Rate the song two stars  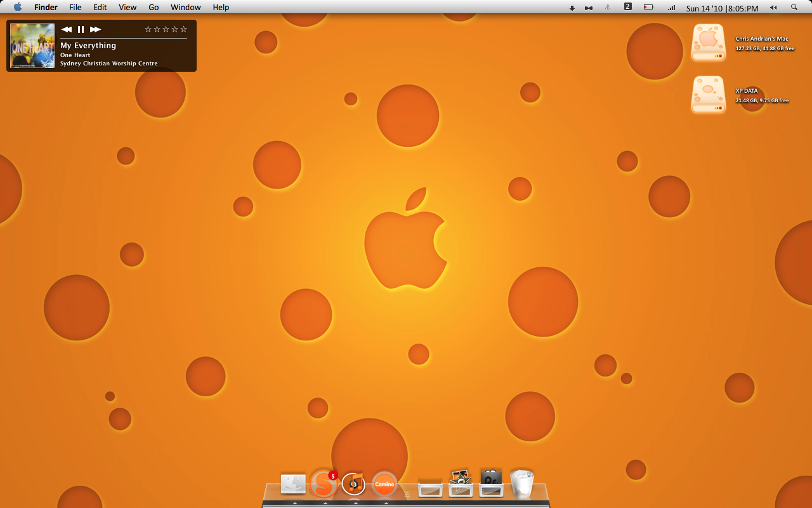click(157, 29)
